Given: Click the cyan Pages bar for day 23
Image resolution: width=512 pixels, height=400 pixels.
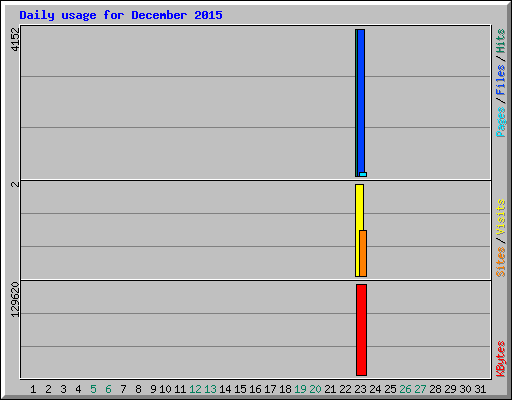Looking at the screenshot, I should coord(363,174).
